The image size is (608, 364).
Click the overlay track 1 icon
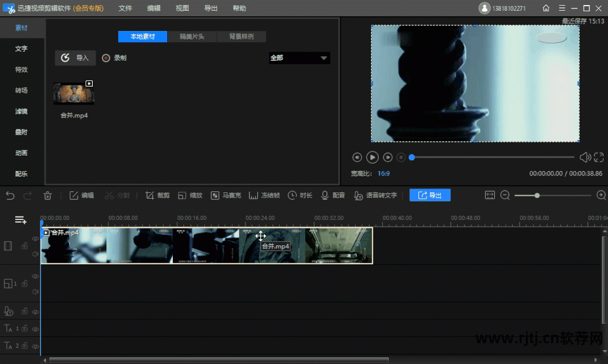pos(8,284)
